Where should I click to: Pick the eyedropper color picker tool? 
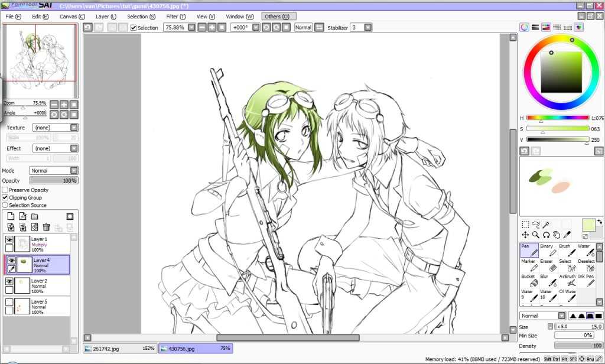(x=567, y=235)
